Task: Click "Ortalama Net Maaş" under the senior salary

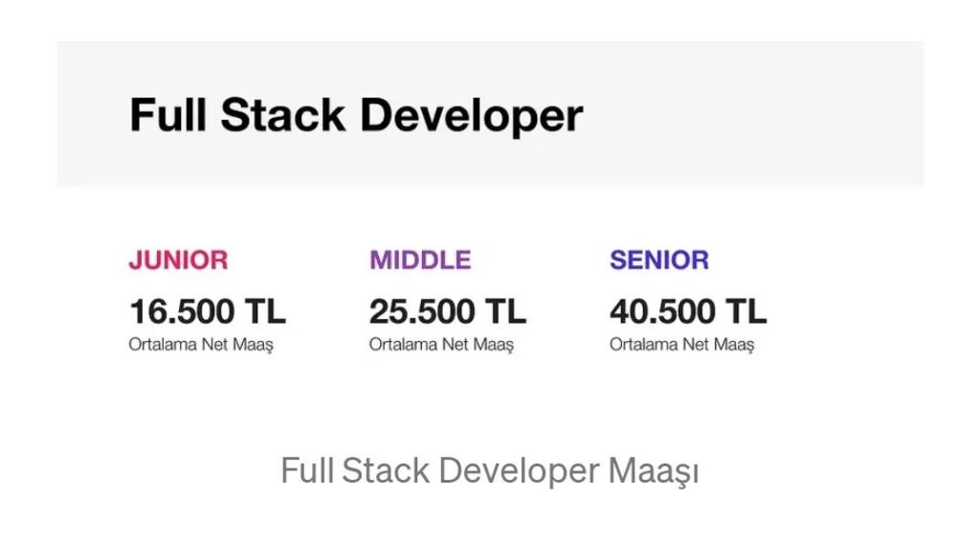Action: [x=681, y=345]
